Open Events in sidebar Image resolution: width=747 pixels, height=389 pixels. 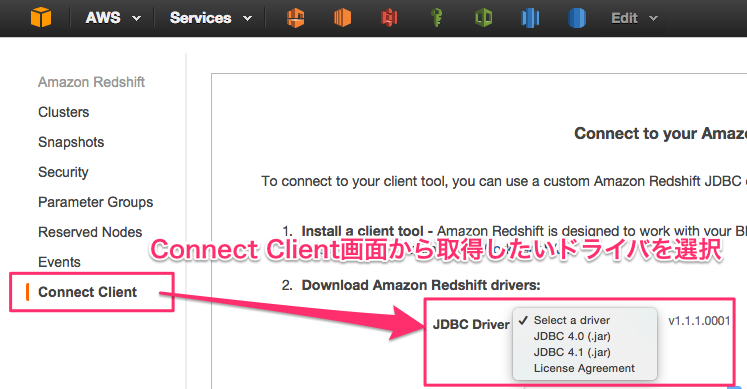tap(59, 262)
